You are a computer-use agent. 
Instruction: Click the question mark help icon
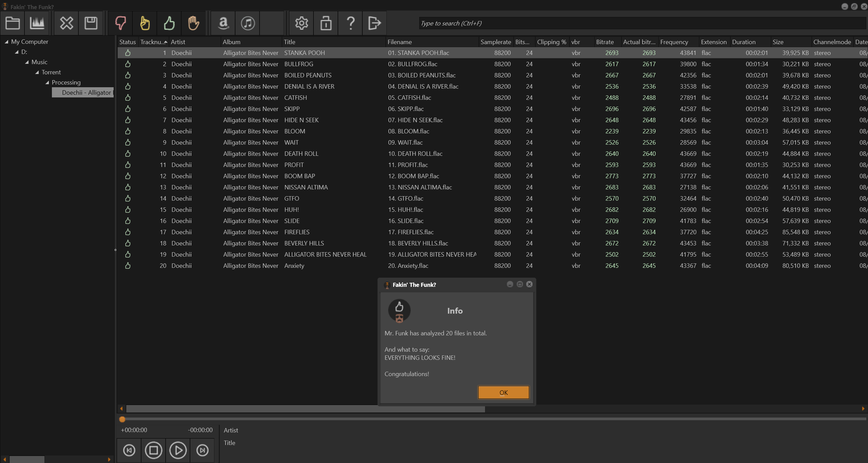coord(350,23)
